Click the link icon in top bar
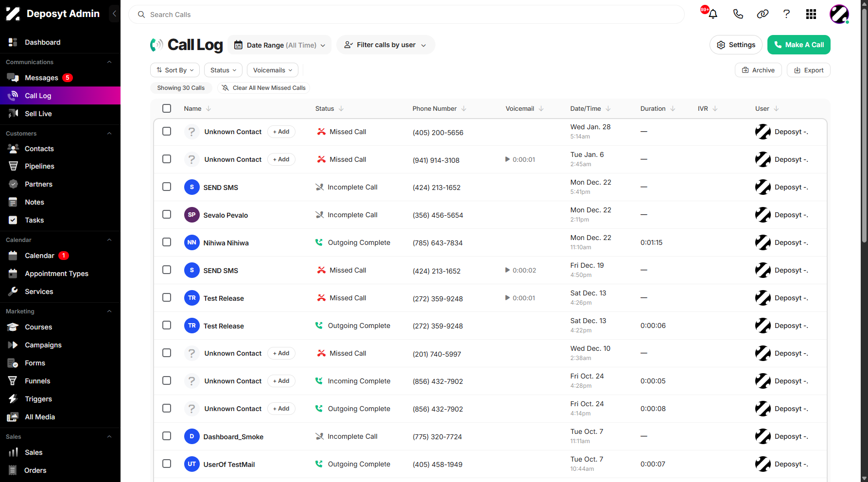Image resolution: width=868 pixels, height=482 pixels. 763,14
